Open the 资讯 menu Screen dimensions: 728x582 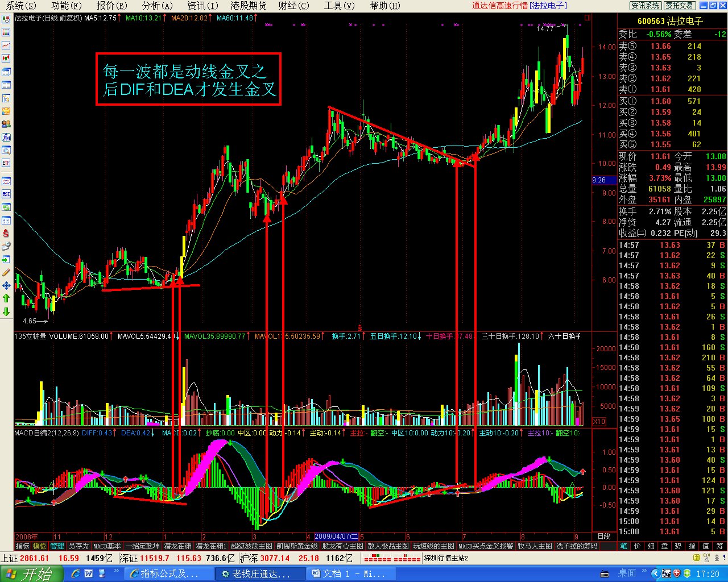click(203, 6)
